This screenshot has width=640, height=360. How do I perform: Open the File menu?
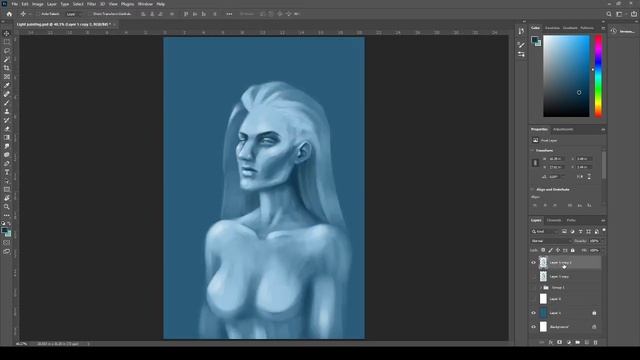tap(15, 4)
